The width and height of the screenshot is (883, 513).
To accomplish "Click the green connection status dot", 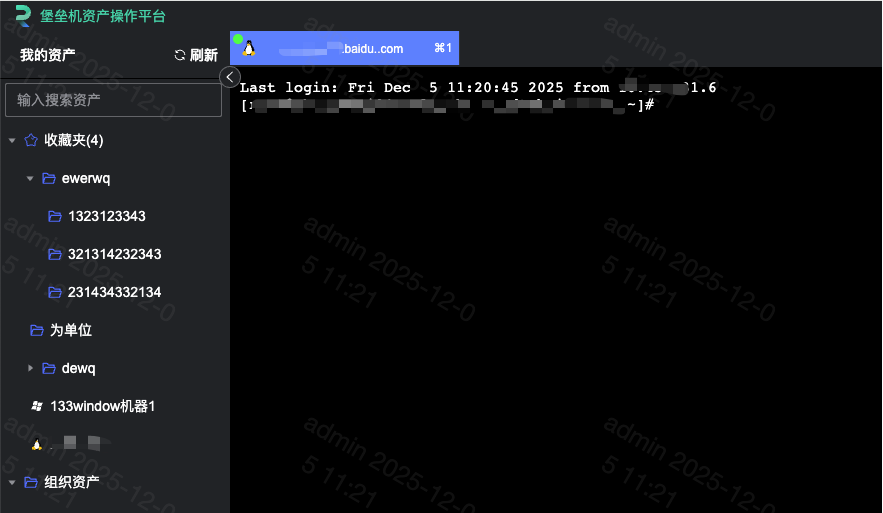I will coord(238,39).
